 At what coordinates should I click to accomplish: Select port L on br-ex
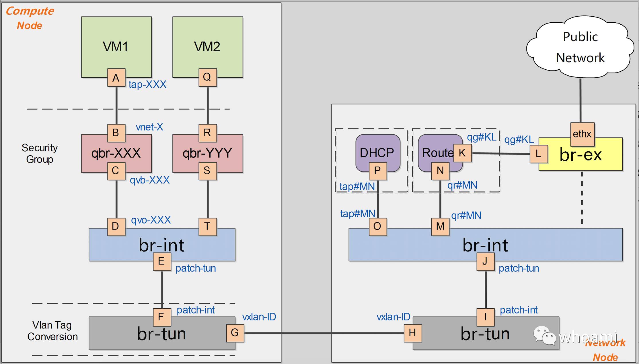(538, 154)
